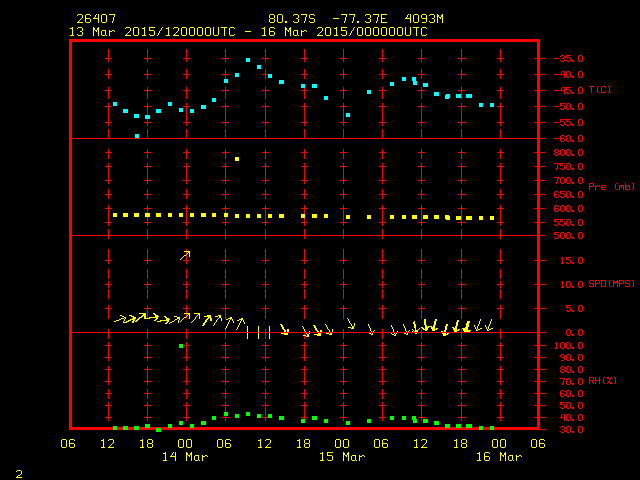Click the 16 Mar date label

point(499,457)
